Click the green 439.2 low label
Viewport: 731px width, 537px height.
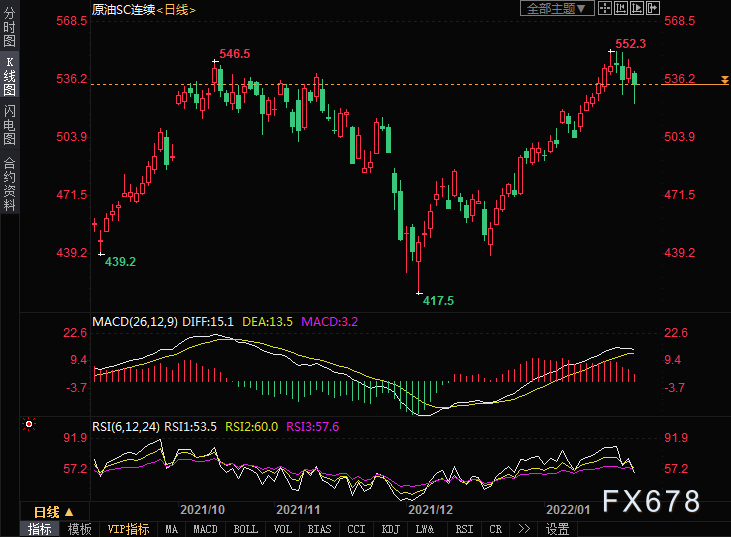pyautogui.click(x=120, y=262)
